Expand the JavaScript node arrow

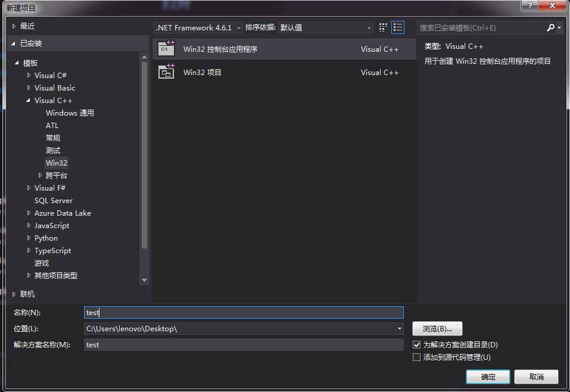tap(29, 225)
